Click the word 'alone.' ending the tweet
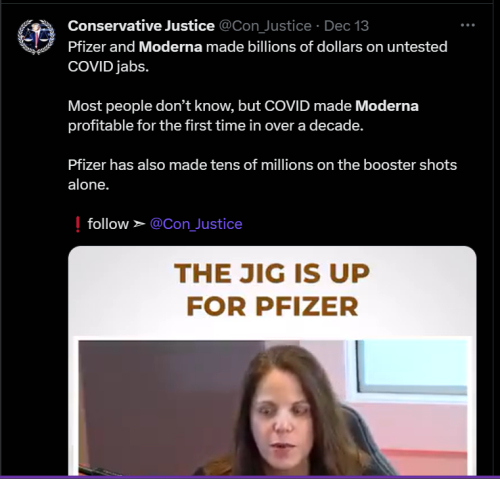The image size is (500, 479). pos(88,184)
